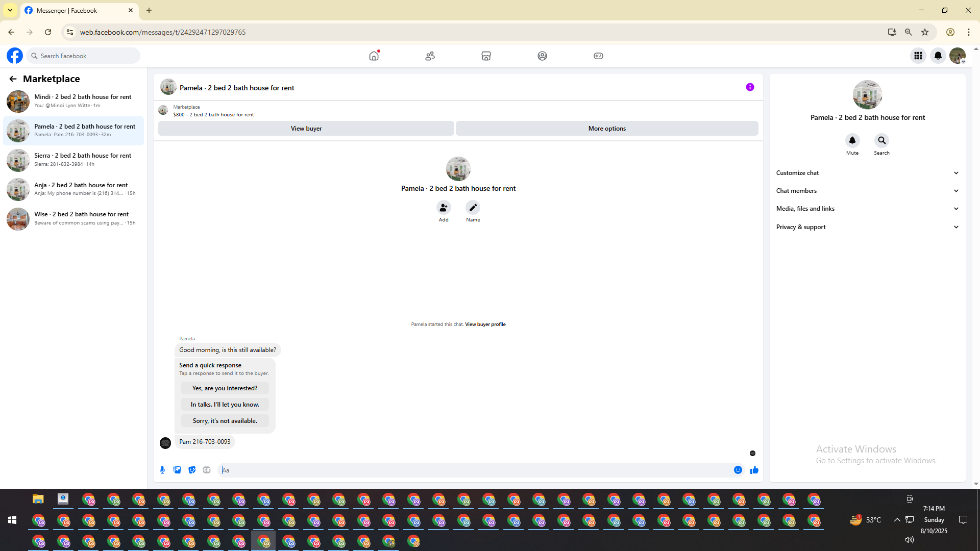The width and height of the screenshot is (980, 551).
Task: Open the Sierra conversation in list
Action: (x=73, y=160)
